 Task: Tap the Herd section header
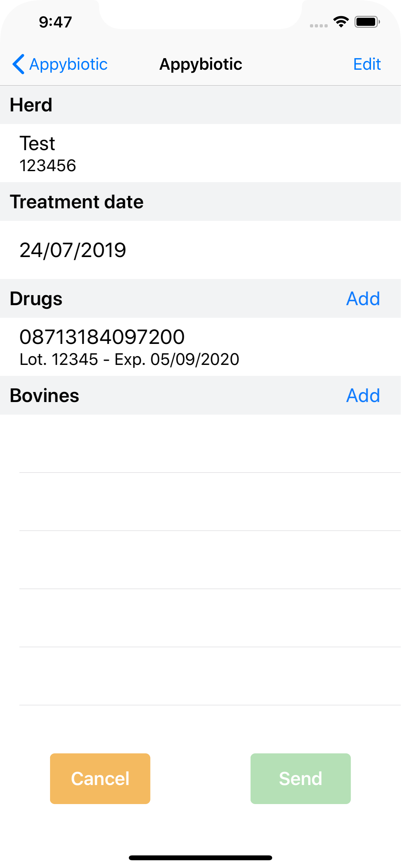point(200,105)
